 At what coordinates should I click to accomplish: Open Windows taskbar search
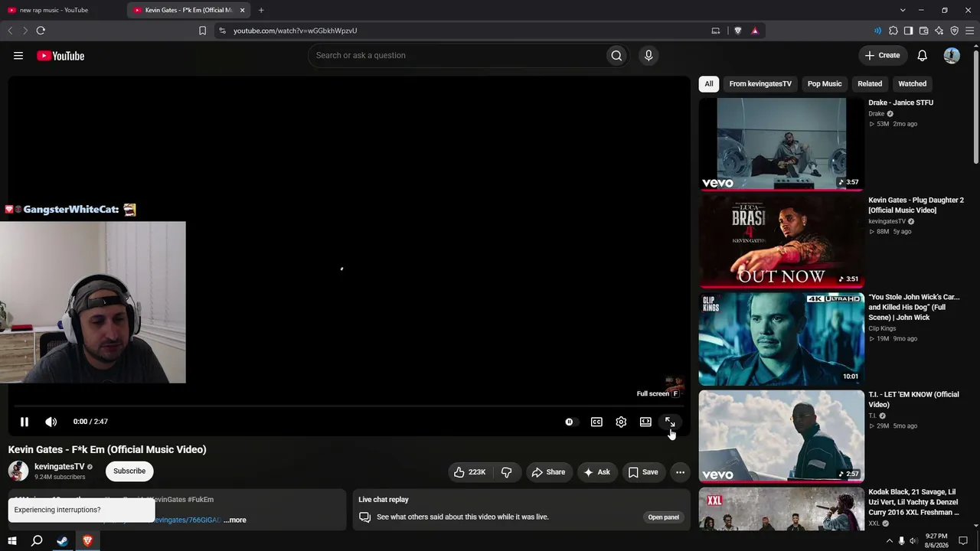pos(37,541)
